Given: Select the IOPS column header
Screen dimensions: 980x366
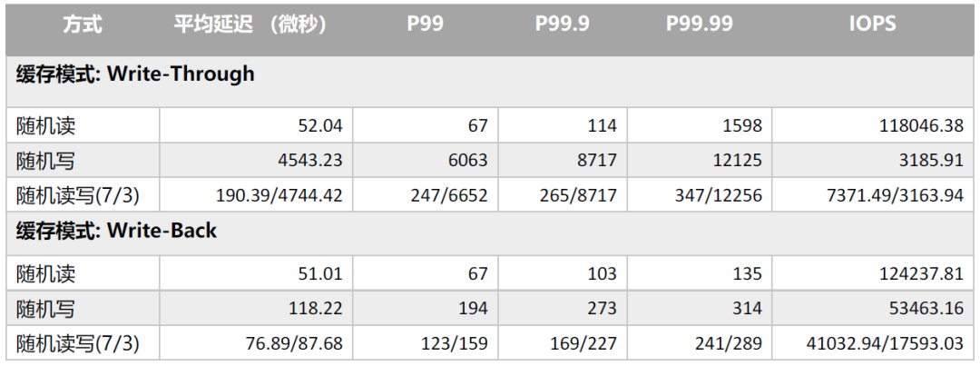Looking at the screenshot, I should tap(873, 25).
